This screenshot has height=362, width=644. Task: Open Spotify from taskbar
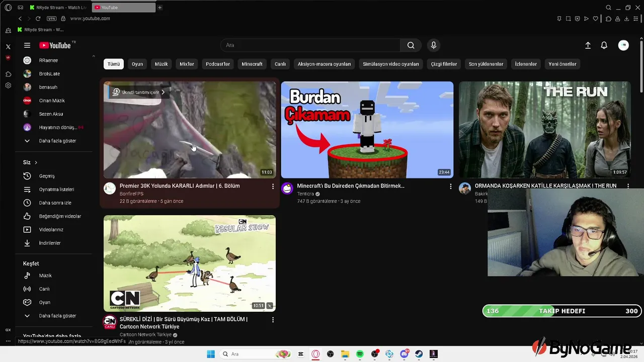pos(360,354)
